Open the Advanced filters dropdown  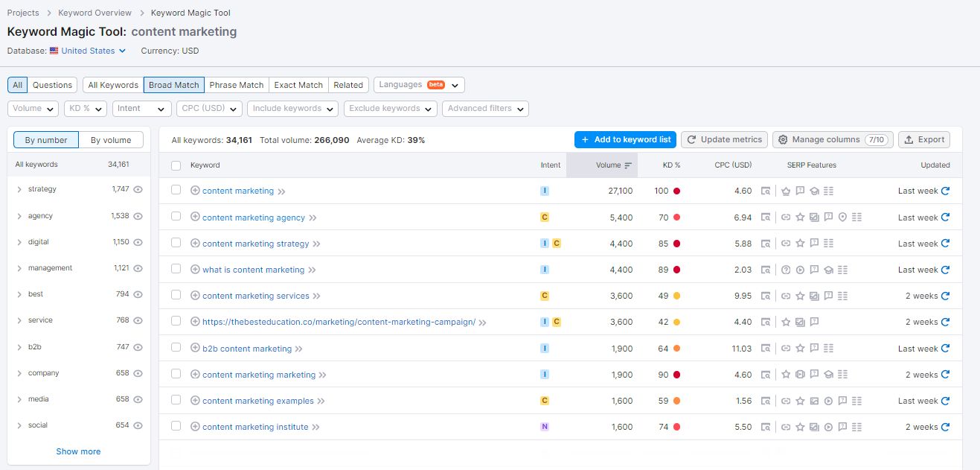point(485,109)
